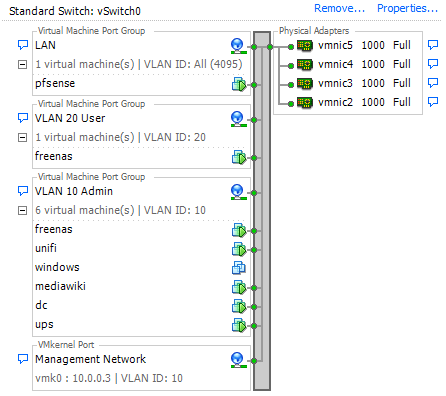The width and height of the screenshot is (446, 396).
Task: Select the mediawiki VM name
Action: (60, 286)
